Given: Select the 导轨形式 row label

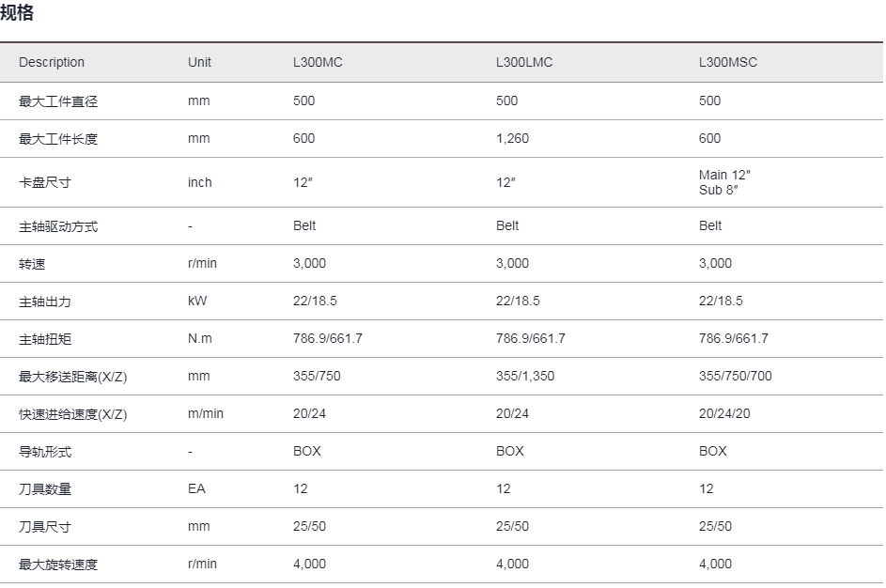Looking at the screenshot, I should pyautogui.click(x=45, y=452).
